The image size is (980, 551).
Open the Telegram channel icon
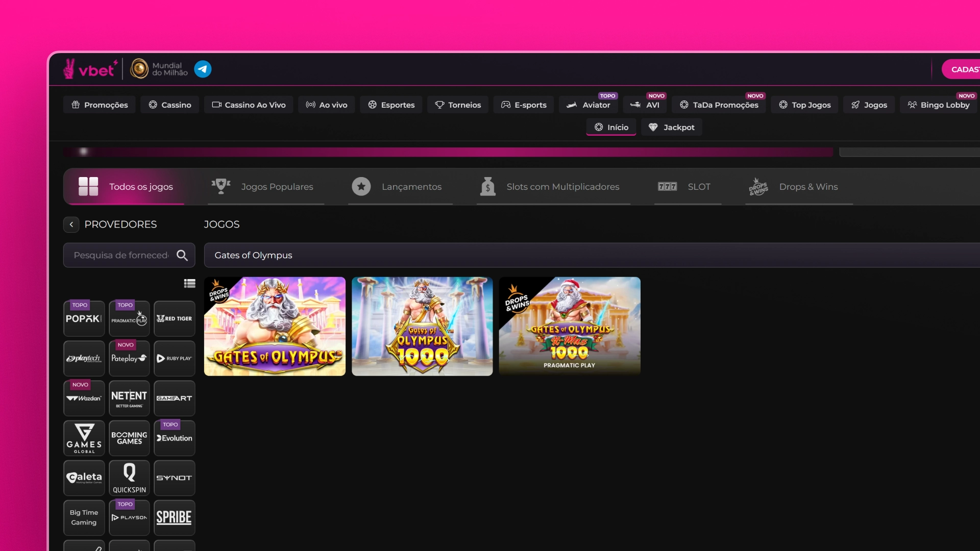(203, 69)
